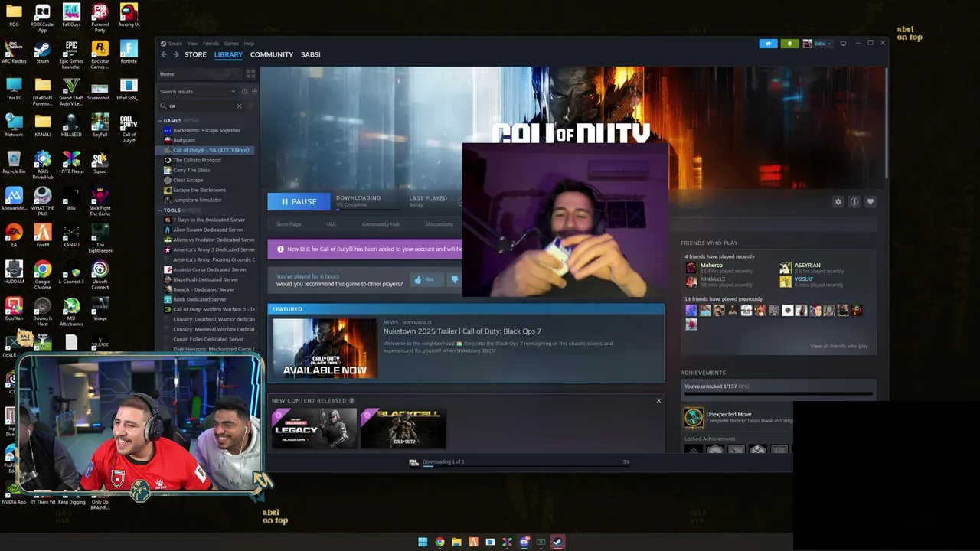The height and width of the screenshot is (551, 980).
Task: Clear the library search text
Action: pyautogui.click(x=239, y=106)
